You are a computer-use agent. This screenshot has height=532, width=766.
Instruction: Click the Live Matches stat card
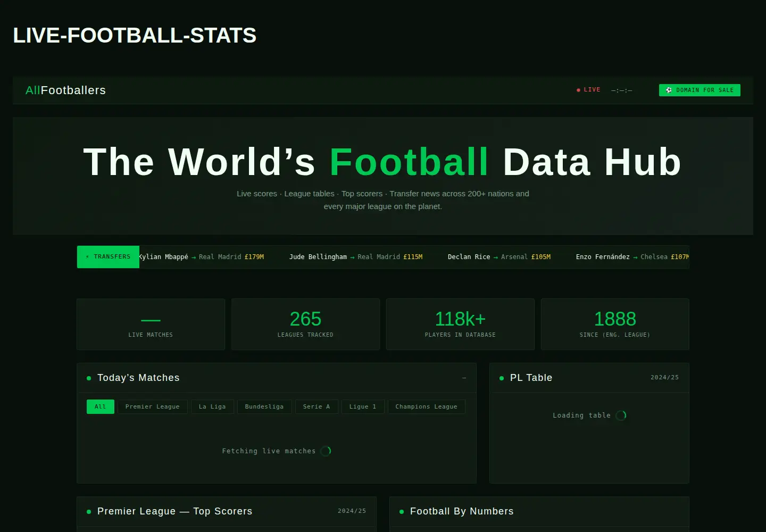[x=151, y=325]
